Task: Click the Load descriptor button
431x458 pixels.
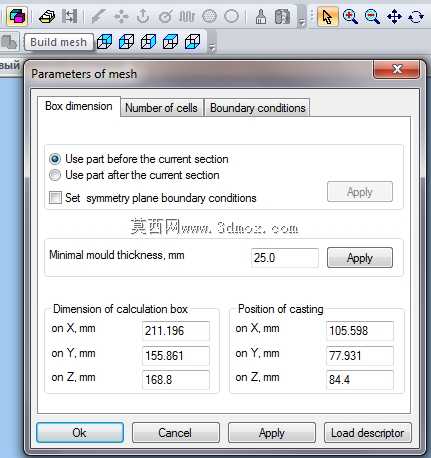Action: point(367,433)
